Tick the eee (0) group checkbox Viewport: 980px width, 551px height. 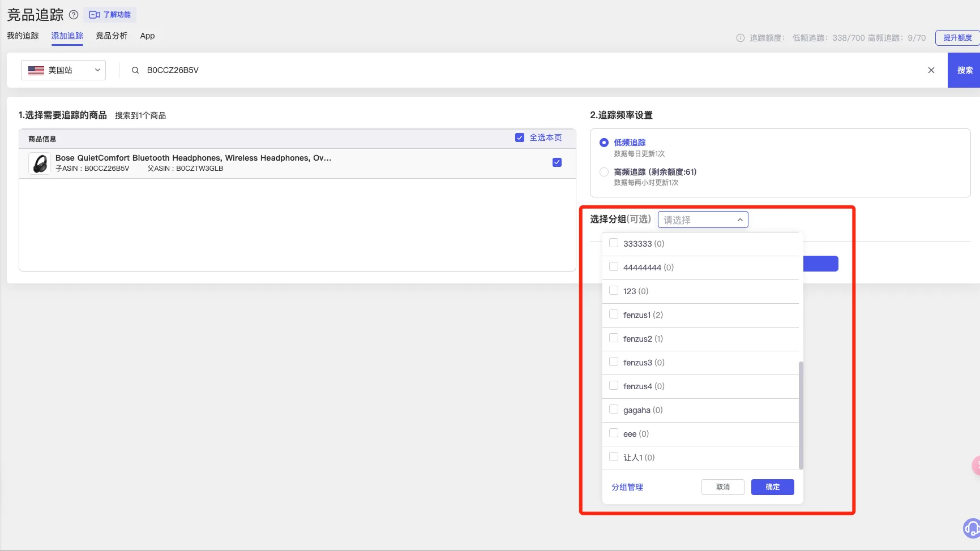point(614,433)
